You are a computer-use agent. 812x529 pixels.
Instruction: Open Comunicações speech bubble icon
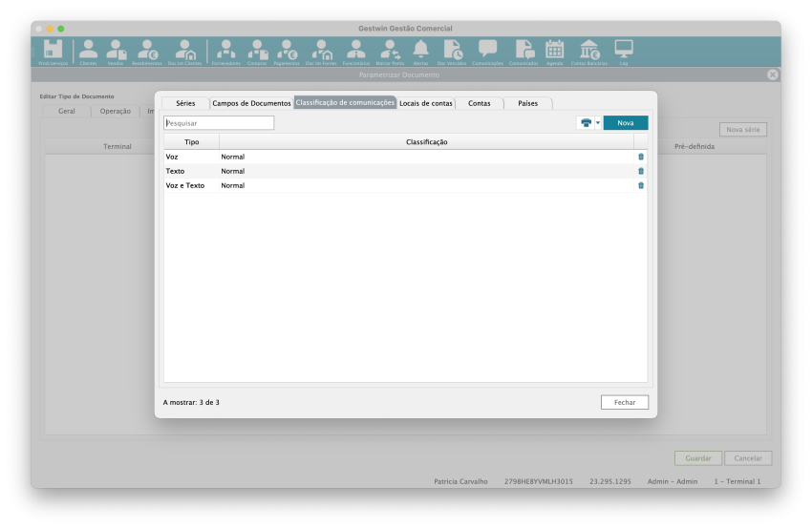click(x=487, y=52)
